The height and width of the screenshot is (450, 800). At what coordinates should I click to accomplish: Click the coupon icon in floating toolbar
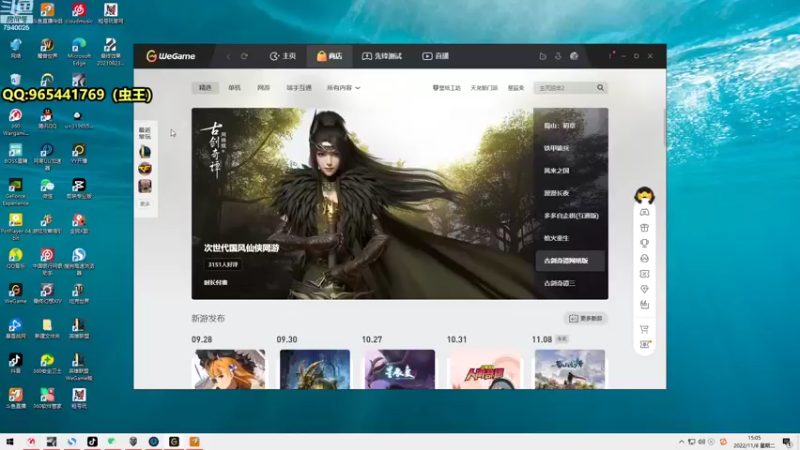(x=644, y=274)
